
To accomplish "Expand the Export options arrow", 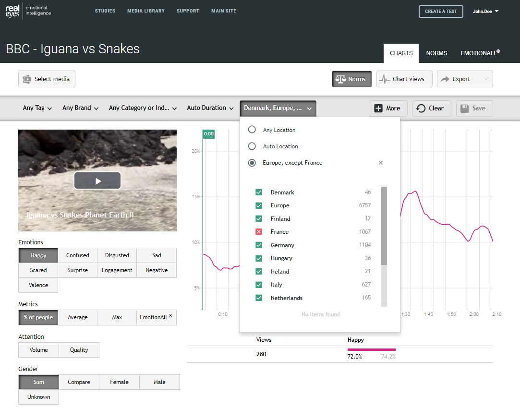I will tap(486, 79).
